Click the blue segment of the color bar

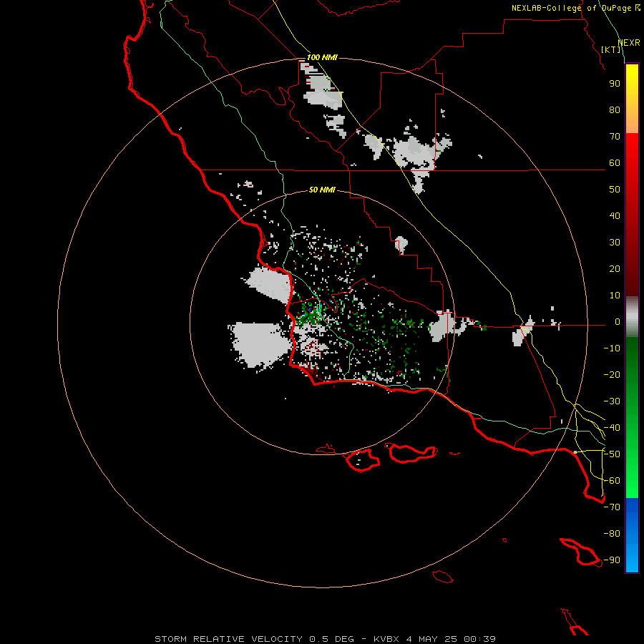tap(632, 535)
